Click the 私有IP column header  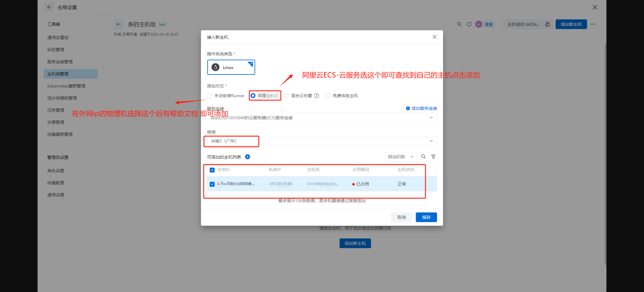(x=275, y=170)
